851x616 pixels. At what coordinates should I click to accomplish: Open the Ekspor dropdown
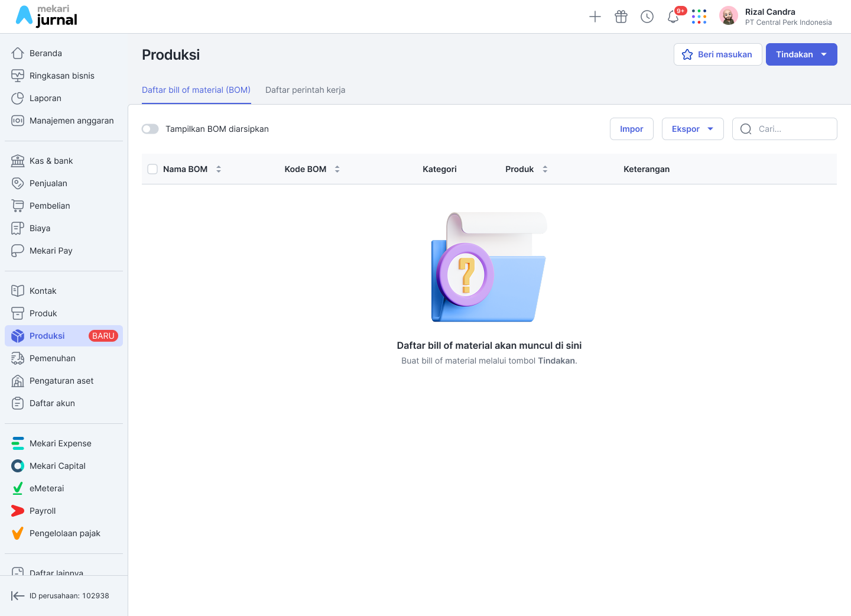coord(693,129)
